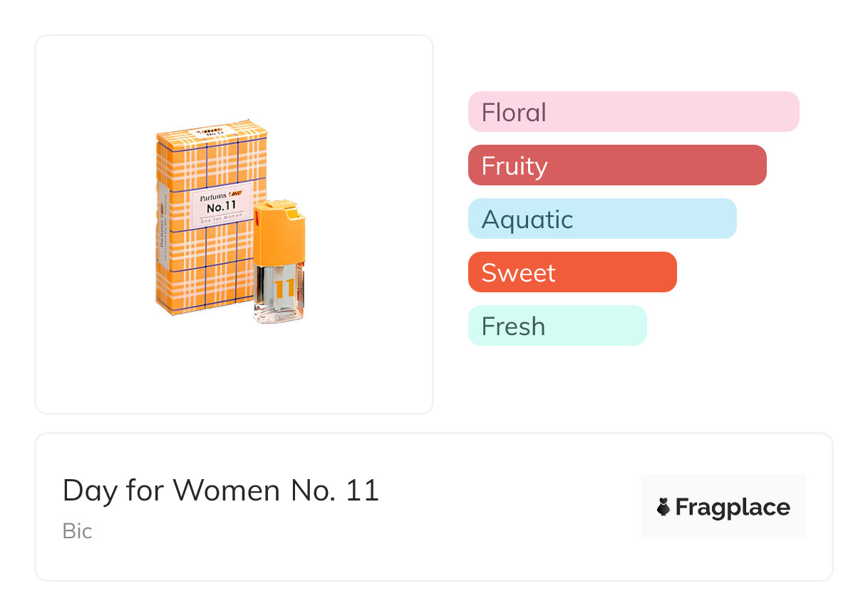Open the Day for Women No. 11 title

click(220, 491)
